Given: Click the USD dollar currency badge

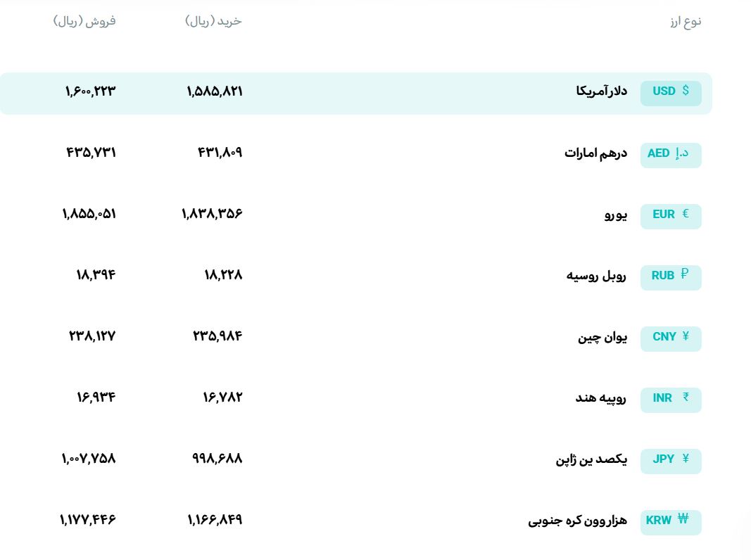Looking at the screenshot, I should click(x=671, y=93).
